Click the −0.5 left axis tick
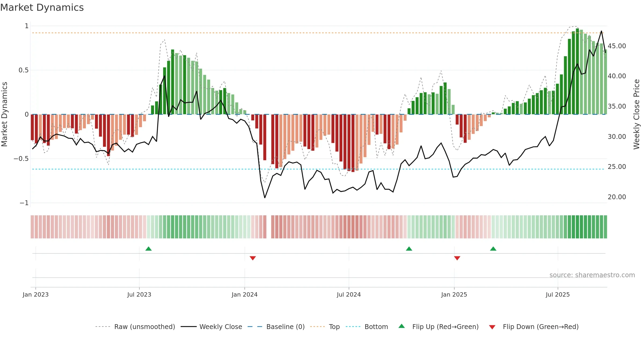The width and height of the screenshot is (644, 362). [21, 159]
